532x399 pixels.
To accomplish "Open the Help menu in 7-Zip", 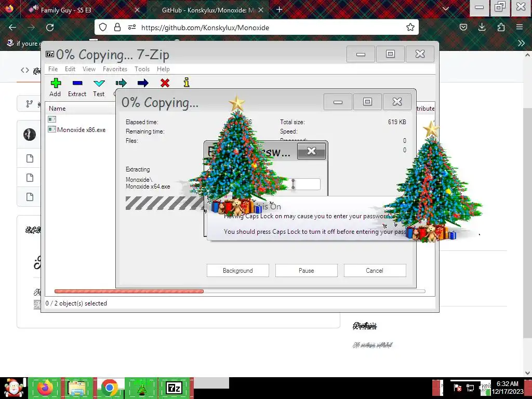I will (x=163, y=69).
